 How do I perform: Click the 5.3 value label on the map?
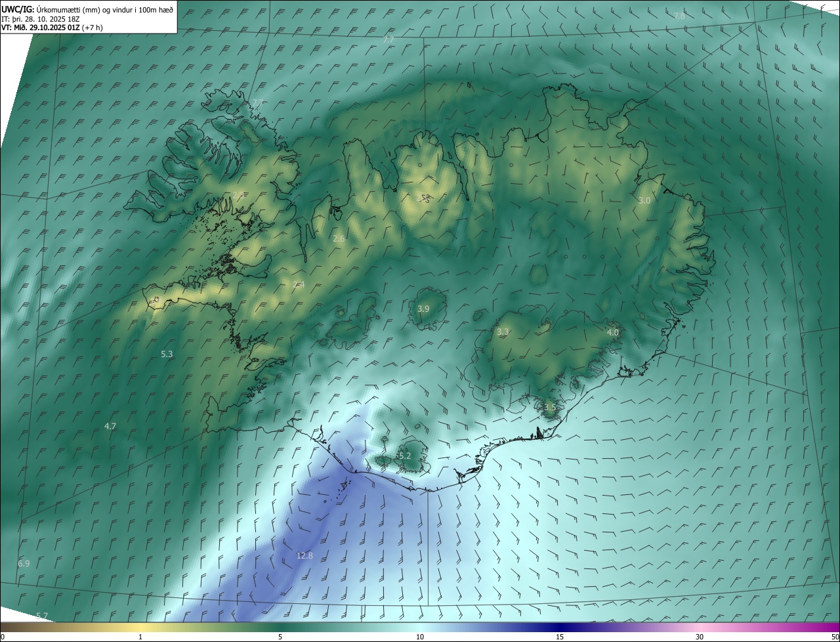pyautogui.click(x=167, y=354)
